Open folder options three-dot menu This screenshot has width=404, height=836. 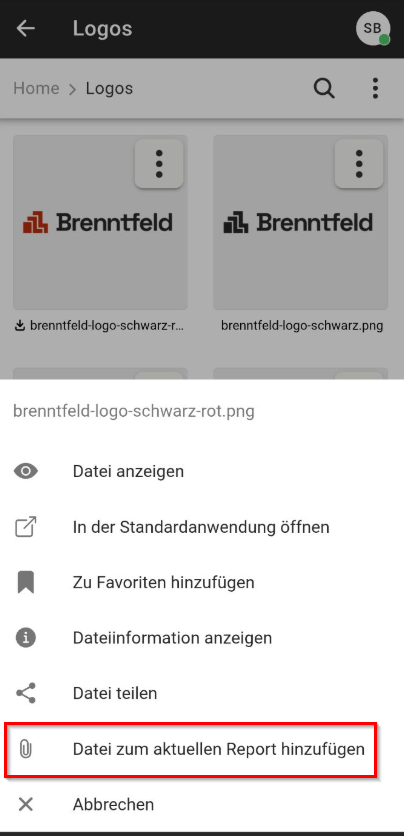[375, 88]
